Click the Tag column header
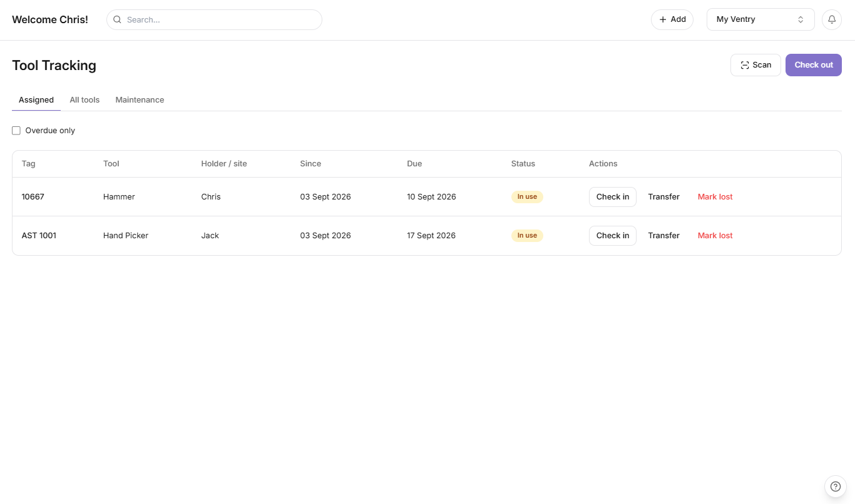855x504 pixels. [29, 164]
